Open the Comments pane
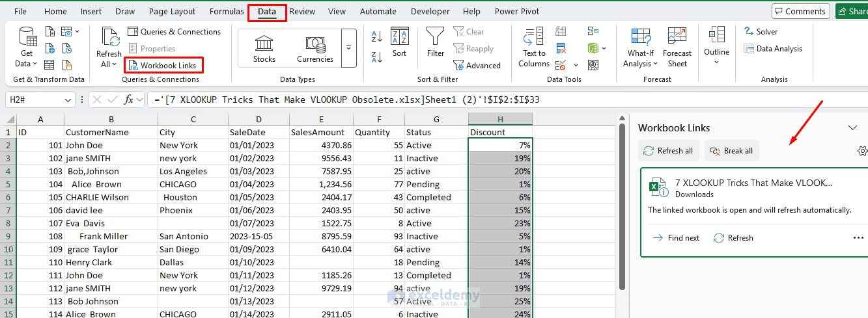Screen dimensions: 868x318 click(800, 11)
